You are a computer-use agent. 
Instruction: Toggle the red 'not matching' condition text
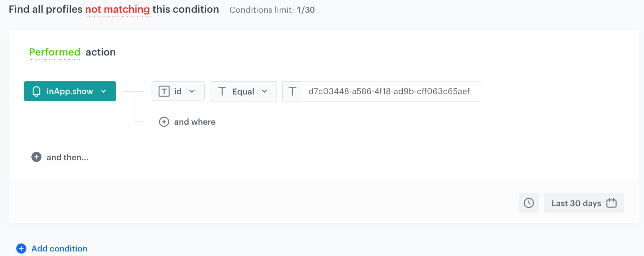(x=117, y=9)
